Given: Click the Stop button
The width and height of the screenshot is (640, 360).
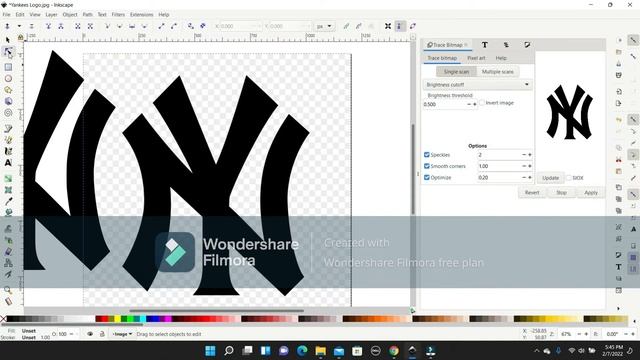Looking at the screenshot, I should (x=561, y=192).
